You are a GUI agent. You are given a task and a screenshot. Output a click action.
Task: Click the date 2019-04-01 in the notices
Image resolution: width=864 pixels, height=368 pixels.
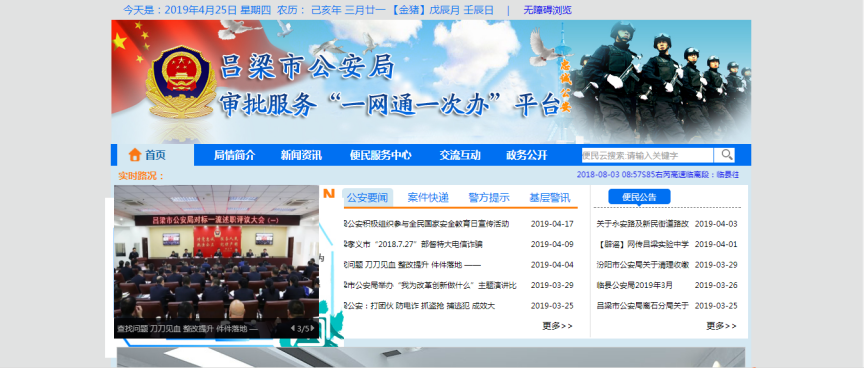pyautogui.click(x=716, y=245)
